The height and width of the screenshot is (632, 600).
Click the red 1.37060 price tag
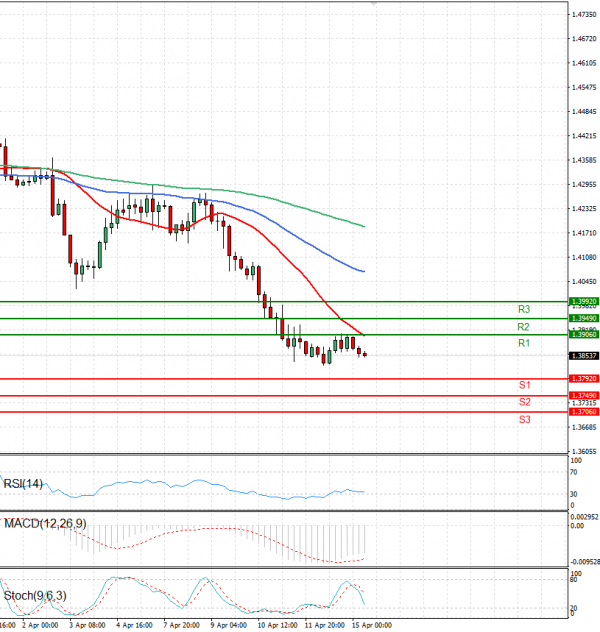point(584,412)
